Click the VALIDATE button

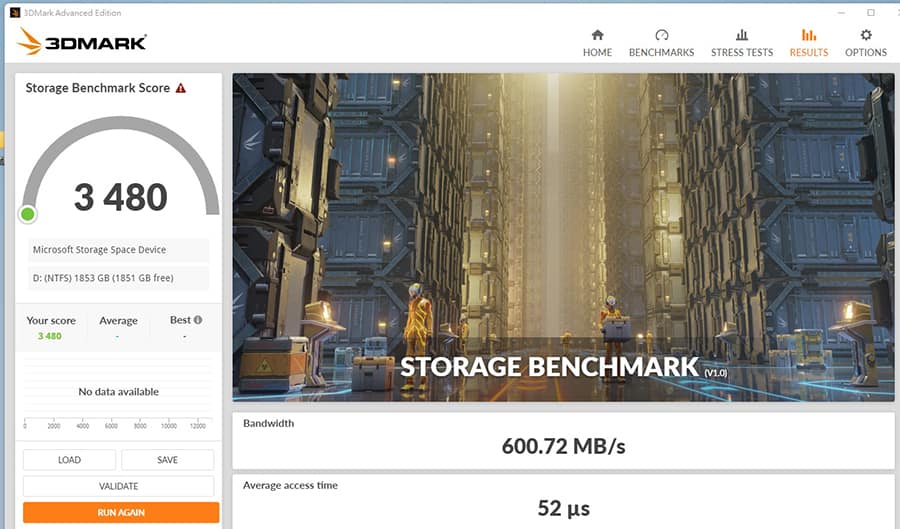coord(118,486)
